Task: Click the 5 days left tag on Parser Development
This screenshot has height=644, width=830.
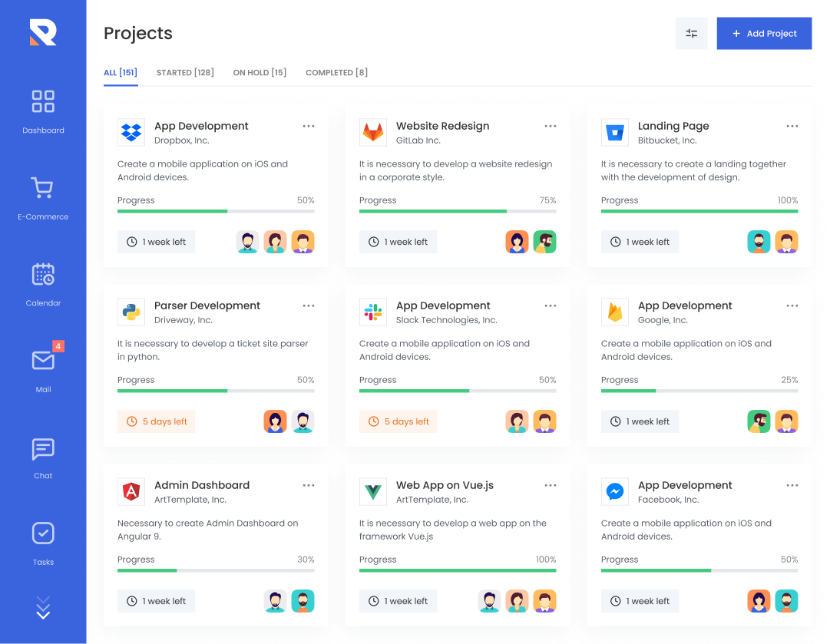Action: coord(157,421)
